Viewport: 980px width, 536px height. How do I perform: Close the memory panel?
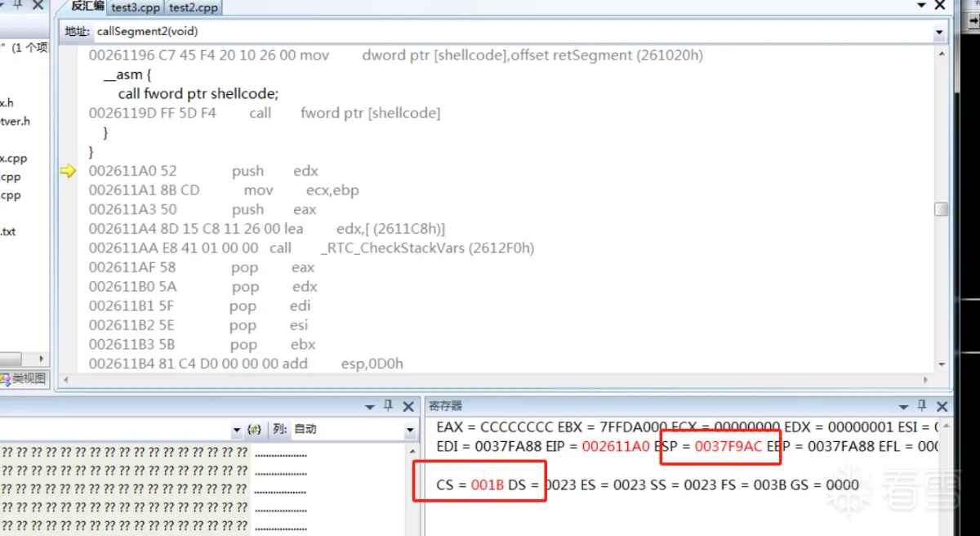(407, 406)
